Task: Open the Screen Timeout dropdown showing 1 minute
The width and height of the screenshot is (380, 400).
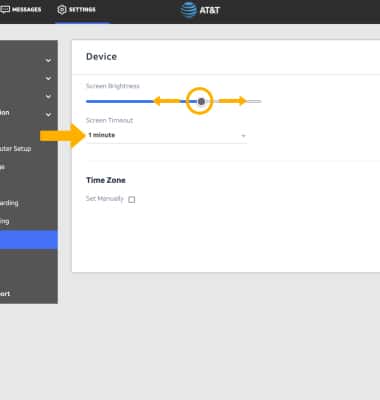Action: click(x=166, y=135)
